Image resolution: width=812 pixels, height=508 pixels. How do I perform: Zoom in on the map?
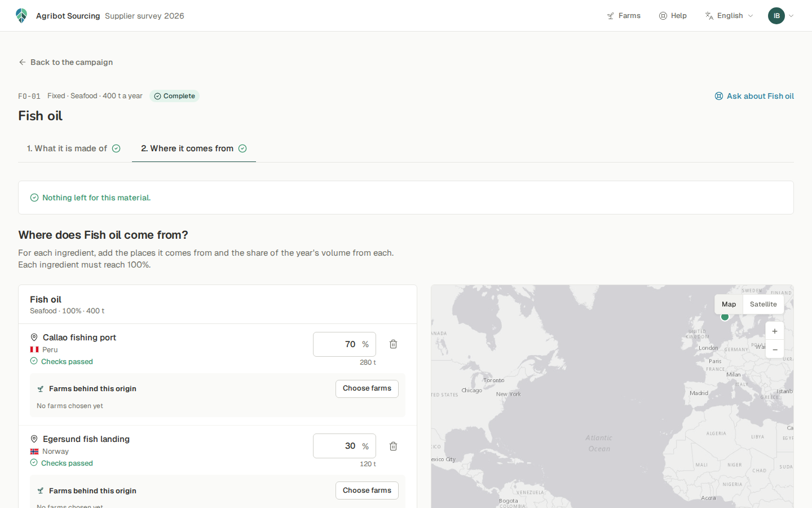pos(775,331)
